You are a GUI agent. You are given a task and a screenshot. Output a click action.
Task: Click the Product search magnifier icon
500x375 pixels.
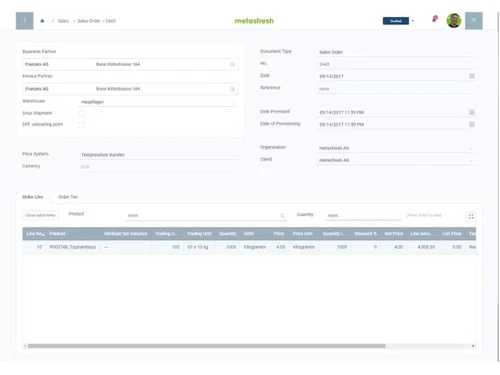coord(282,216)
